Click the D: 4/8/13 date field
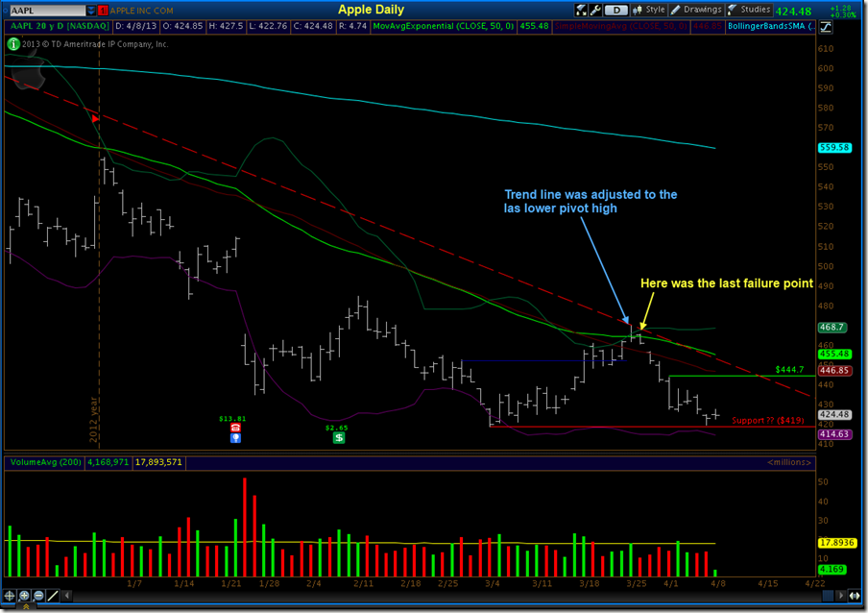The image size is (868, 613). coord(135,26)
